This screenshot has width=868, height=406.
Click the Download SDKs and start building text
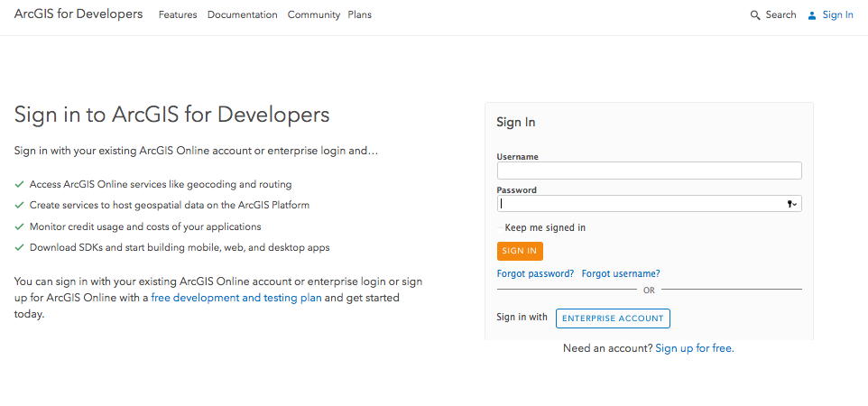(x=180, y=247)
